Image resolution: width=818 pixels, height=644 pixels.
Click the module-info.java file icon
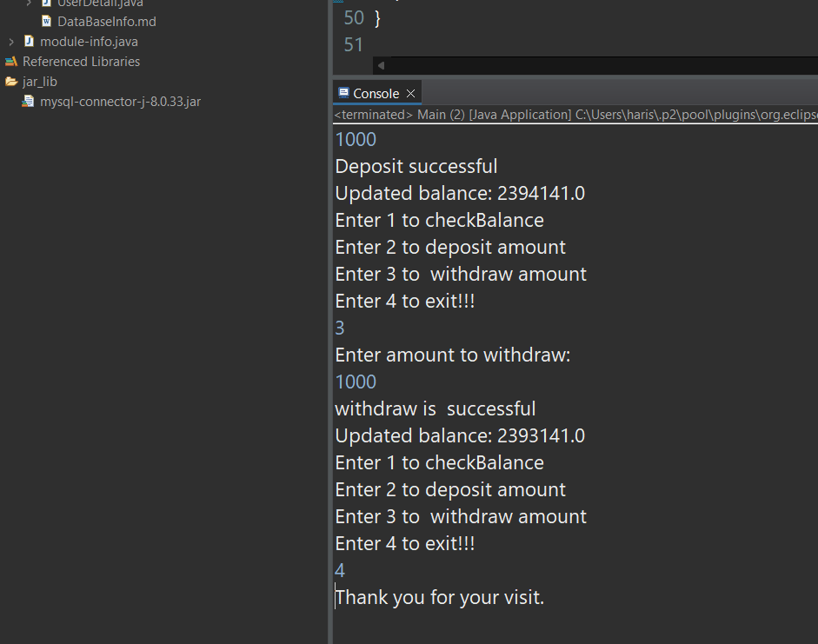(x=29, y=42)
